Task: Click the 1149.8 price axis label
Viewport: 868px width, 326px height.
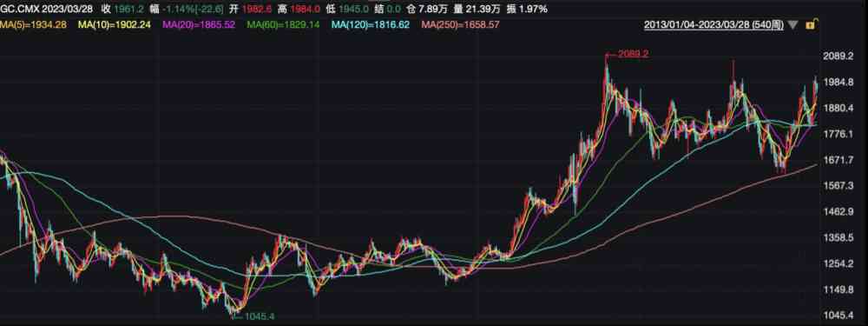Action: [x=839, y=290]
